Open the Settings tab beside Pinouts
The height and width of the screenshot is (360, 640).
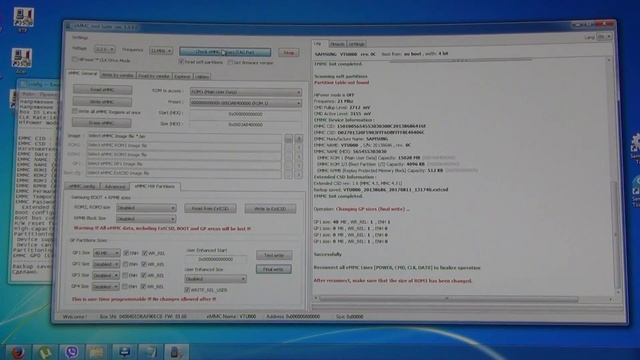[356, 44]
